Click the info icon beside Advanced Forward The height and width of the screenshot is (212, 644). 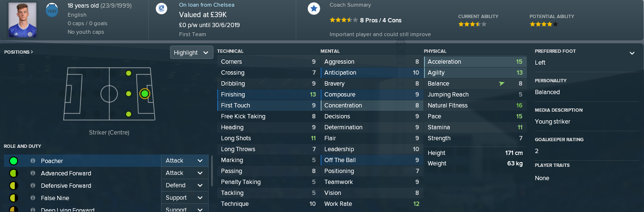pyautogui.click(x=33, y=173)
